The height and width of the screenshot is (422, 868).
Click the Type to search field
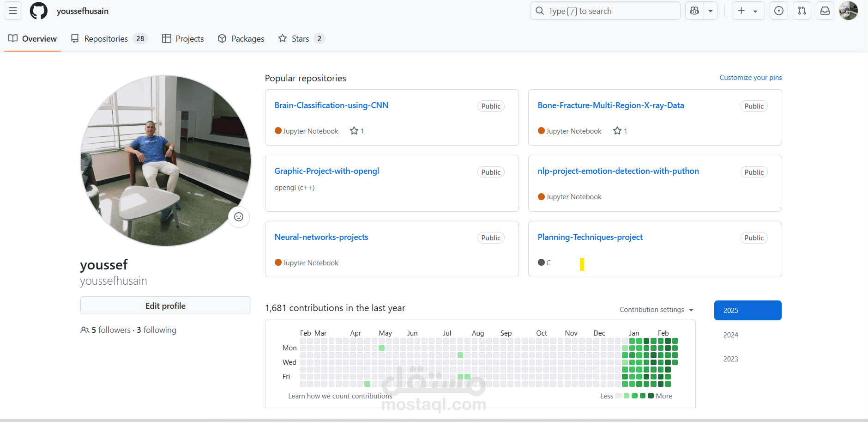coord(605,11)
